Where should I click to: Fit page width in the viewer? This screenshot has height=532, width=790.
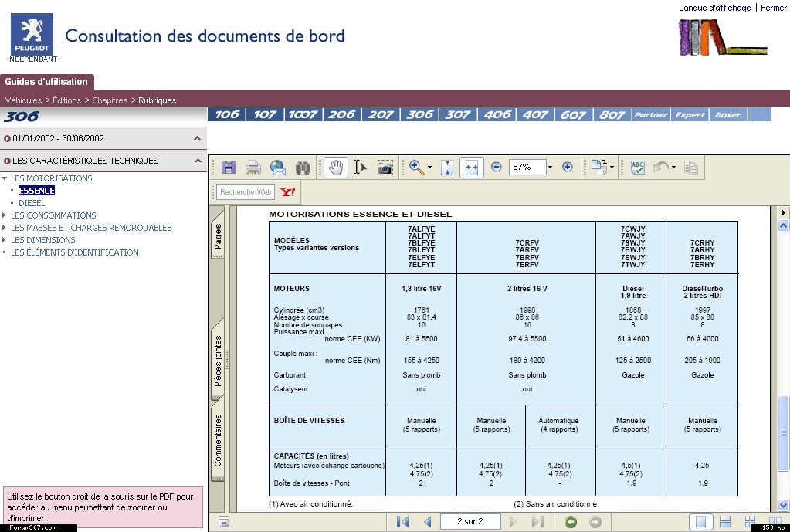pos(472,168)
